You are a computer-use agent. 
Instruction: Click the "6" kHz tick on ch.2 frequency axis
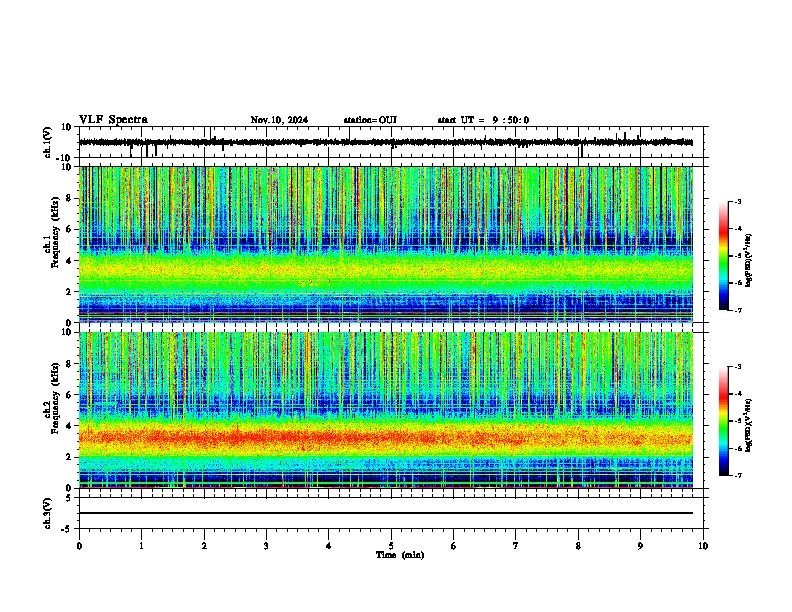pyautogui.click(x=69, y=395)
